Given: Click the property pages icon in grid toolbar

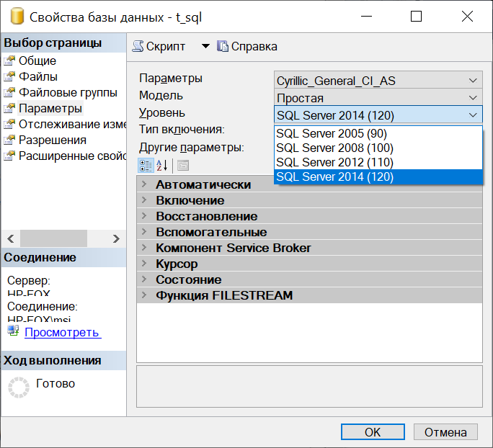Looking at the screenshot, I should (183, 166).
